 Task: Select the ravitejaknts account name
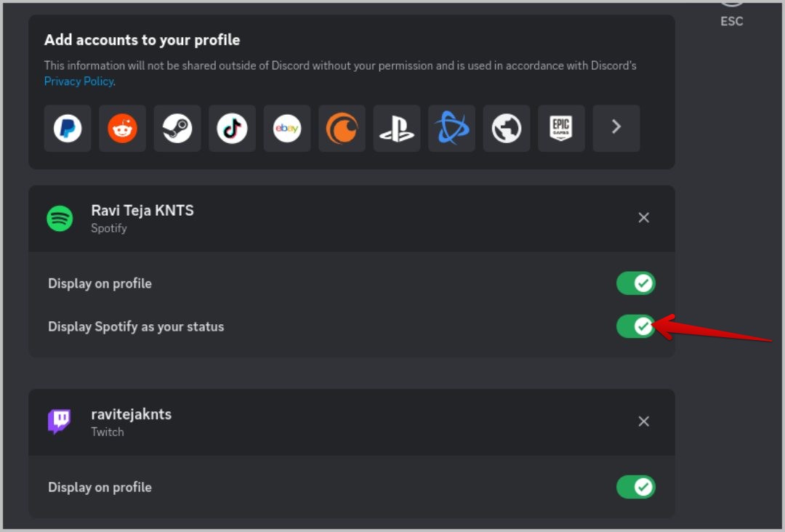(131, 414)
